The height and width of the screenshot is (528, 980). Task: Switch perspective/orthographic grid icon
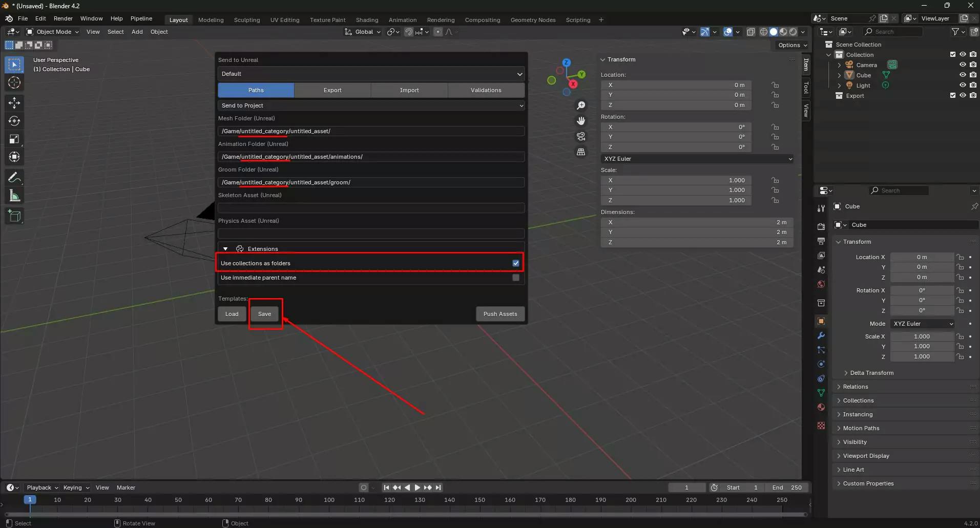pyautogui.click(x=581, y=152)
